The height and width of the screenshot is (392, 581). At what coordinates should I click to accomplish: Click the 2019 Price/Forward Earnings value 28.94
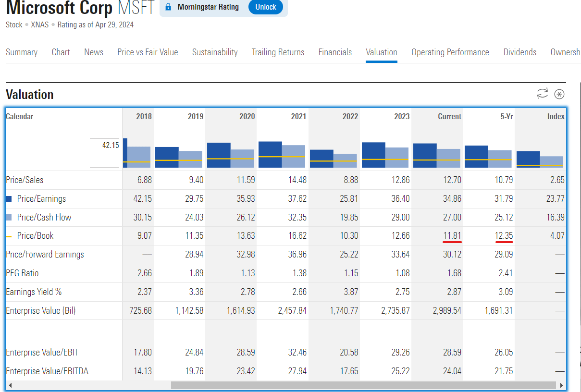pos(194,255)
